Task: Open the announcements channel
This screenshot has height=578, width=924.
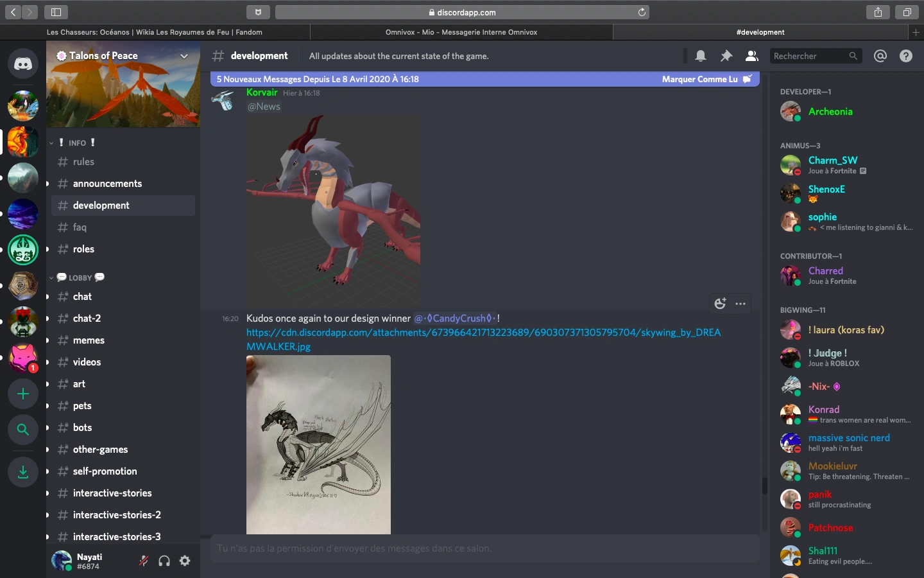Action: (107, 184)
